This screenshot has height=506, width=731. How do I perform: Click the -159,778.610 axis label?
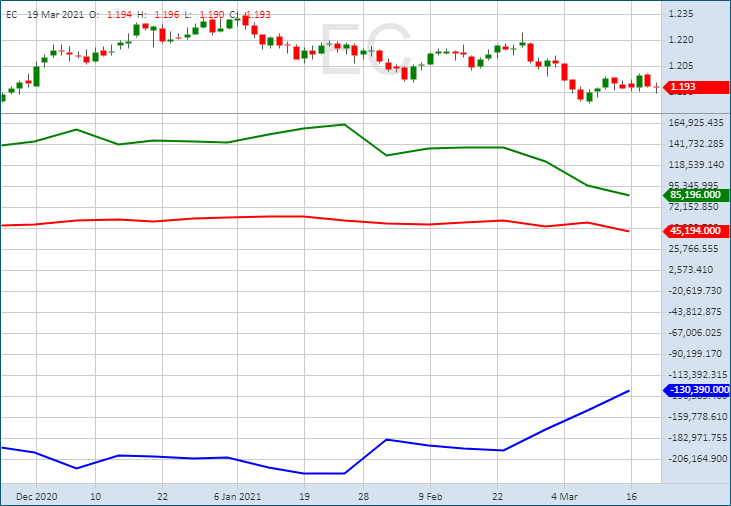coord(697,417)
